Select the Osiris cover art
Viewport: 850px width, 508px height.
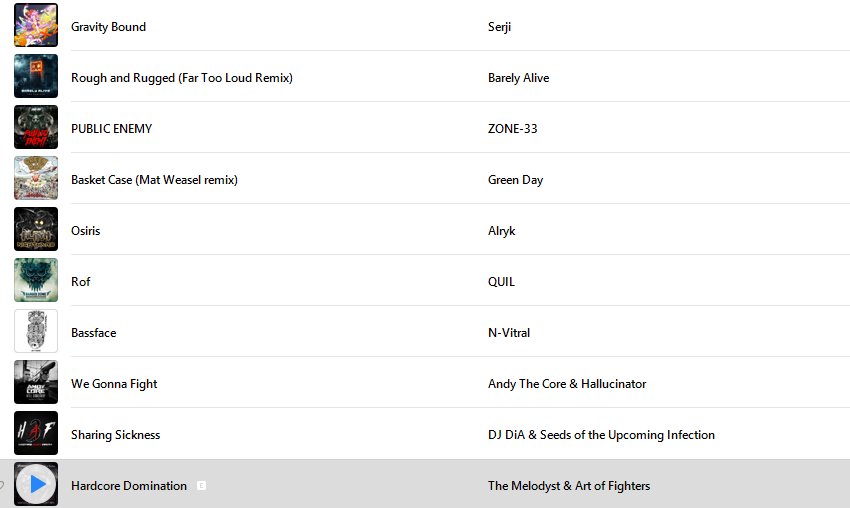click(36, 229)
